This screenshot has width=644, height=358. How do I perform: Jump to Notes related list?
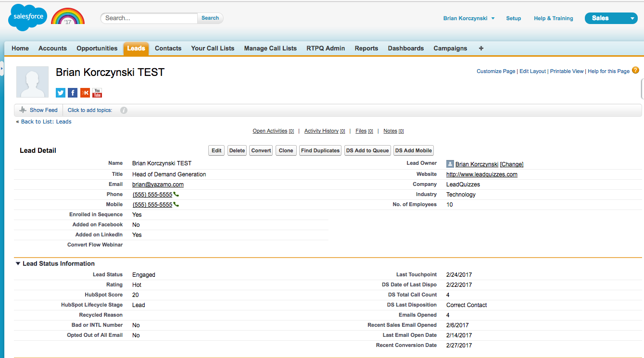[x=393, y=131]
